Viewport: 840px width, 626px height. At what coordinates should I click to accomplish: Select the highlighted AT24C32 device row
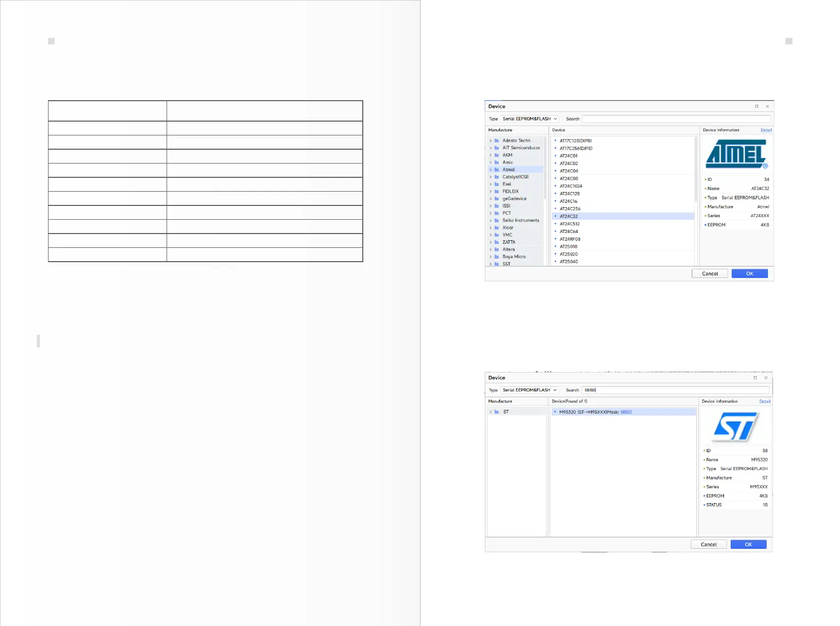click(623, 216)
